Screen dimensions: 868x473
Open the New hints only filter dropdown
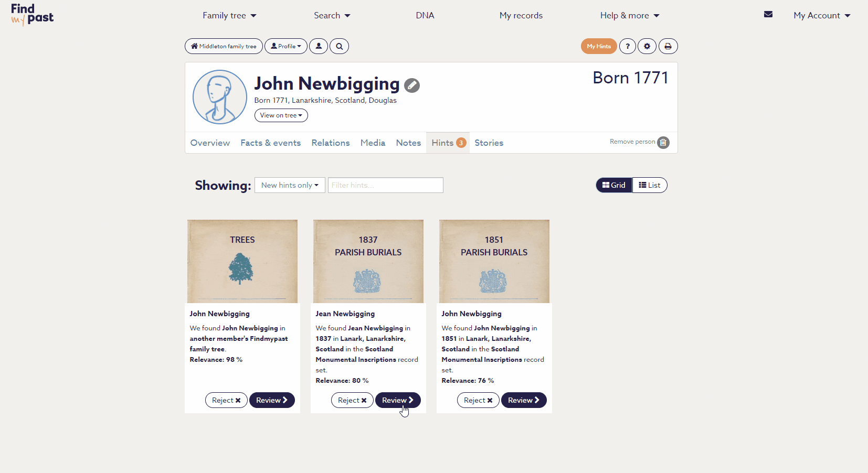(x=290, y=185)
